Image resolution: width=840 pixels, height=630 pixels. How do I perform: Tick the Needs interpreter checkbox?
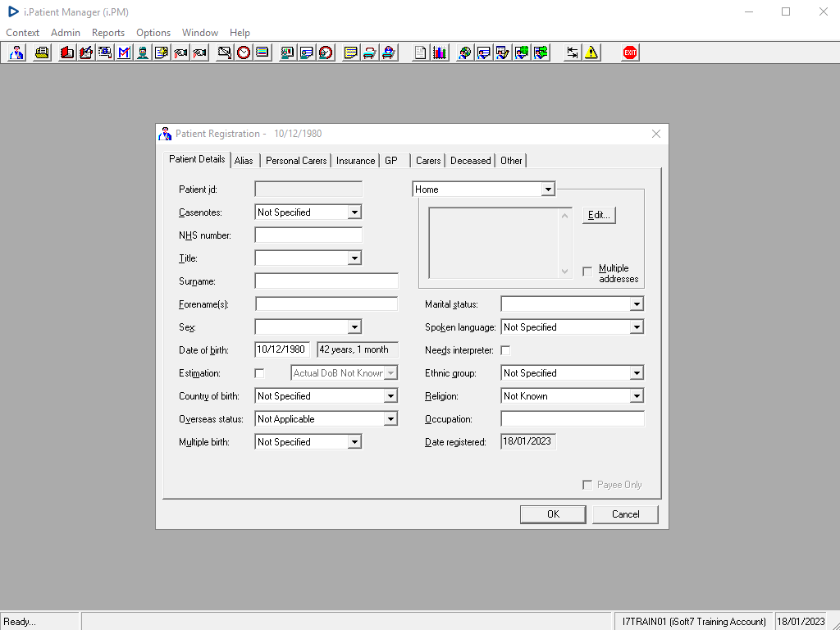(x=505, y=350)
